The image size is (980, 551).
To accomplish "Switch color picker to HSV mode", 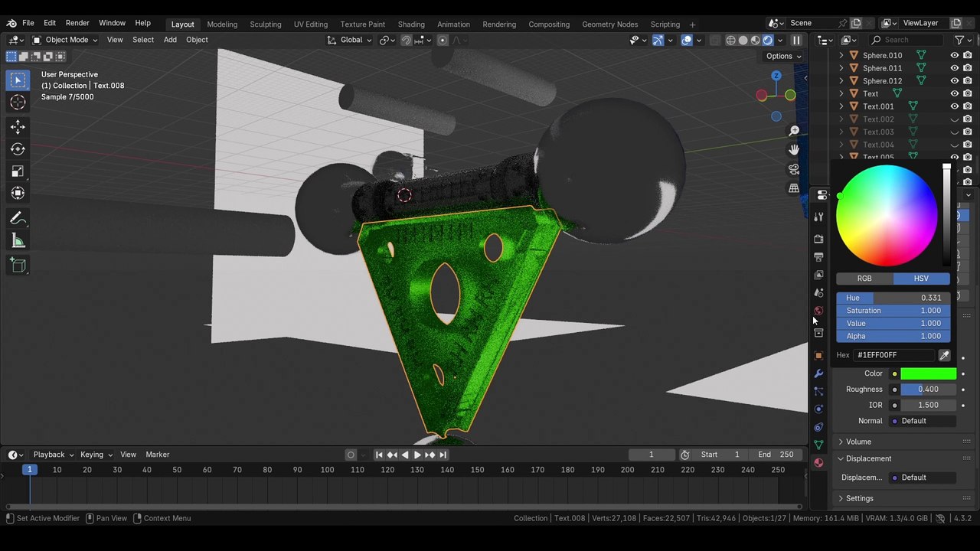I will [x=921, y=279].
